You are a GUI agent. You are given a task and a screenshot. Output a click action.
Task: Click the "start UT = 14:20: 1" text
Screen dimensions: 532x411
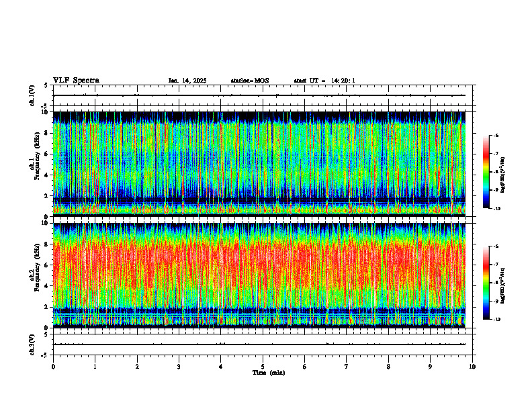click(x=324, y=81)
